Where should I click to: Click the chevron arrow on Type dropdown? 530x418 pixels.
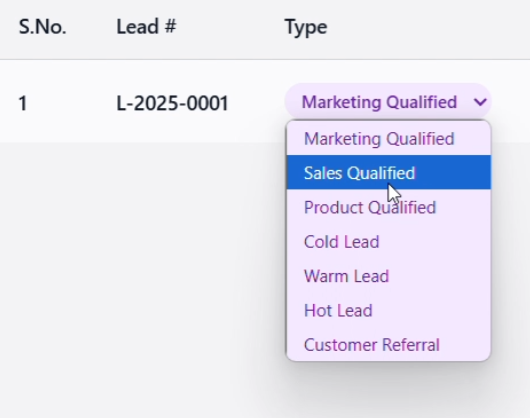pos(480,102)
